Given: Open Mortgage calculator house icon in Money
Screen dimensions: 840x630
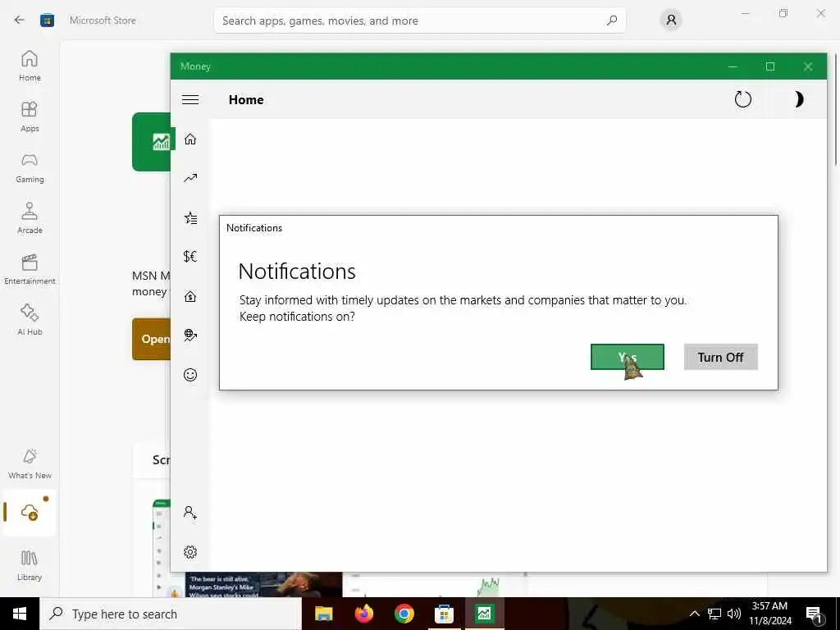Looking at the screenshot, I should (x=190, y=296).
